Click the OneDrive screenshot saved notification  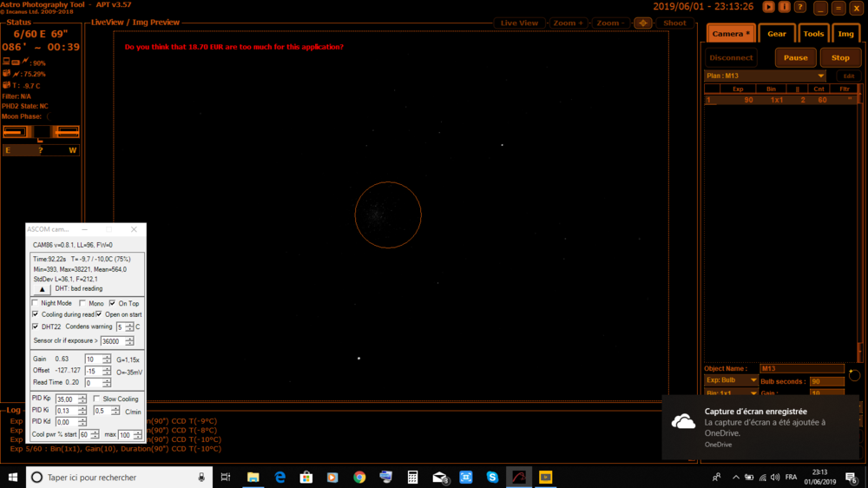pos(760,427)
